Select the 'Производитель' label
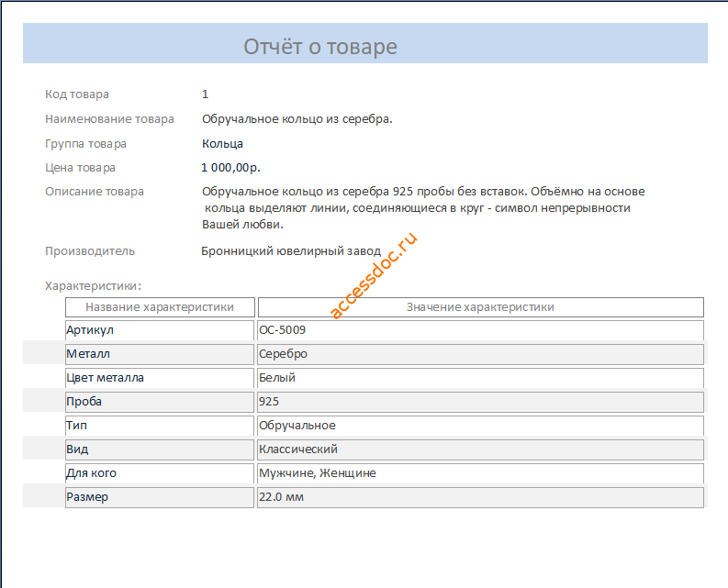The height and width of the screenshot is (588, 728). pos(90,251)
